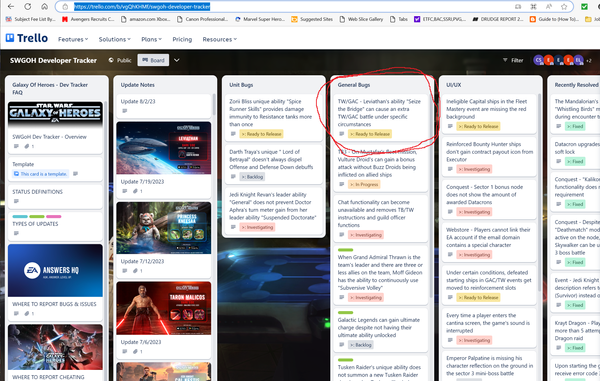
Task: Click the attachment paperclip on Update 7/19/2023
Action: pos(135,191)
